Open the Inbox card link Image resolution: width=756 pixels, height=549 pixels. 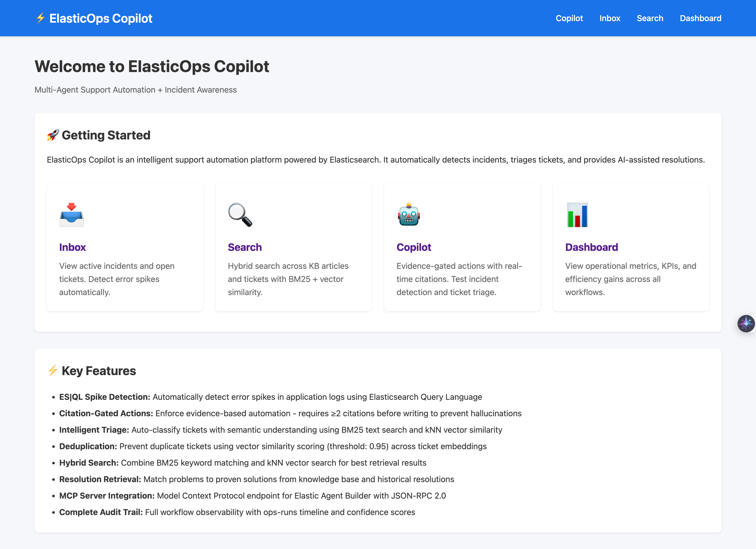click(x=72, y=247)
